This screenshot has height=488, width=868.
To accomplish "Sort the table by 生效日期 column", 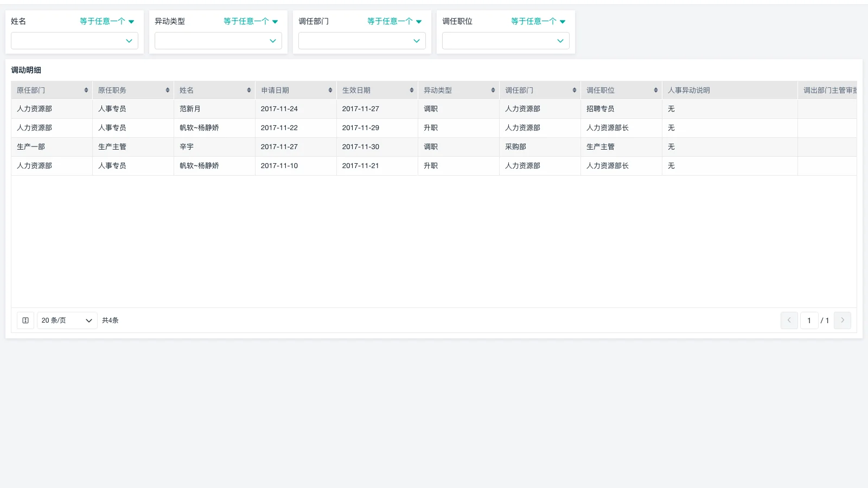I will click(x=412, y=90).
